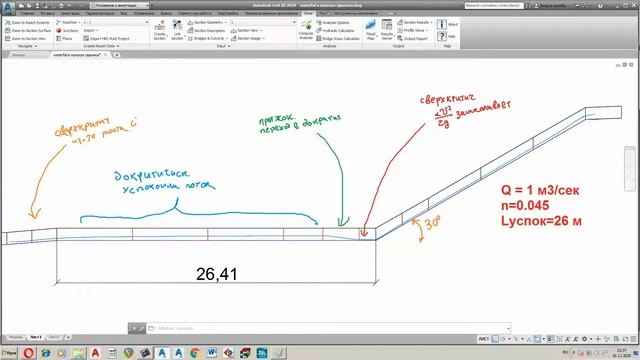This screenshot has height=360, width=640.
Task: Switch to the River ribbon tab
Action: [x=308, y=13]
